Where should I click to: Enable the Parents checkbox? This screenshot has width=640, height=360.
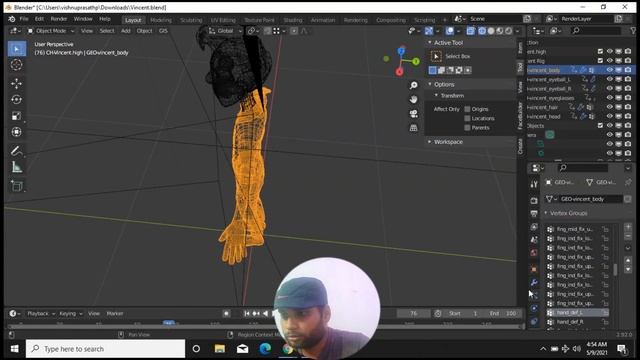[x=467, y=128]
